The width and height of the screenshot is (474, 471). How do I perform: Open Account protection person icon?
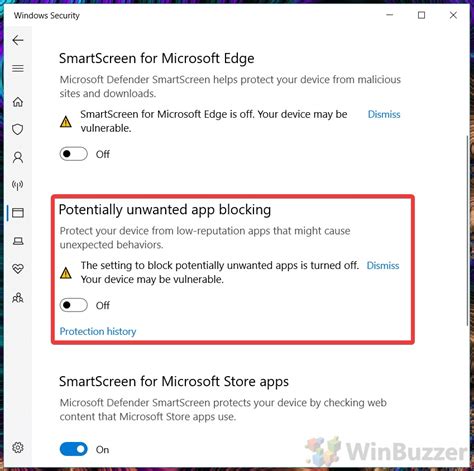[x=18, y=157]
